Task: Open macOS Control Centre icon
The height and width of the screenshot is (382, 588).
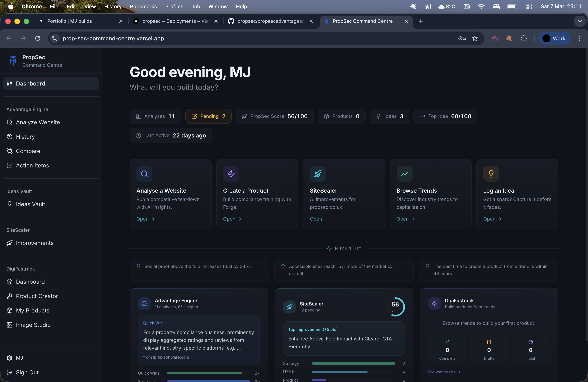Action: tap(529, 7)
